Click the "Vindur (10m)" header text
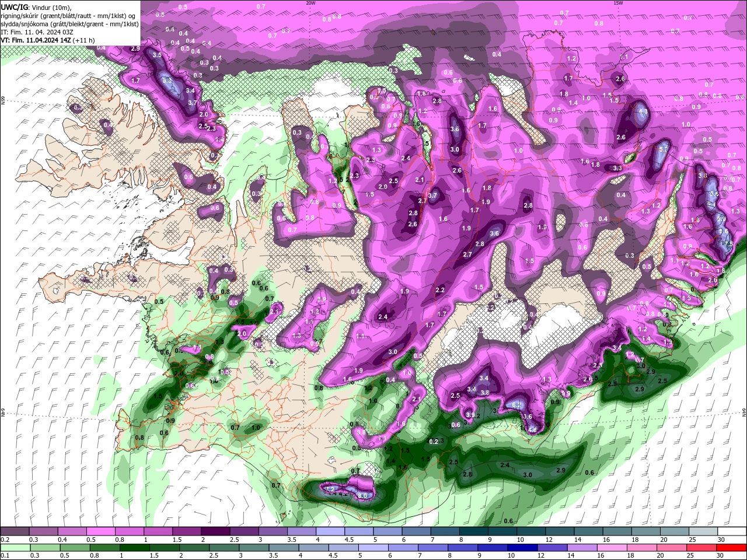747x560 pixels. tap(51, 7)
